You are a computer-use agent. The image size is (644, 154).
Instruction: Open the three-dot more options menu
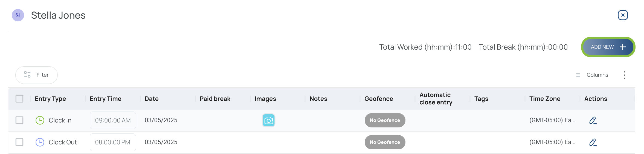click(624, 75)
